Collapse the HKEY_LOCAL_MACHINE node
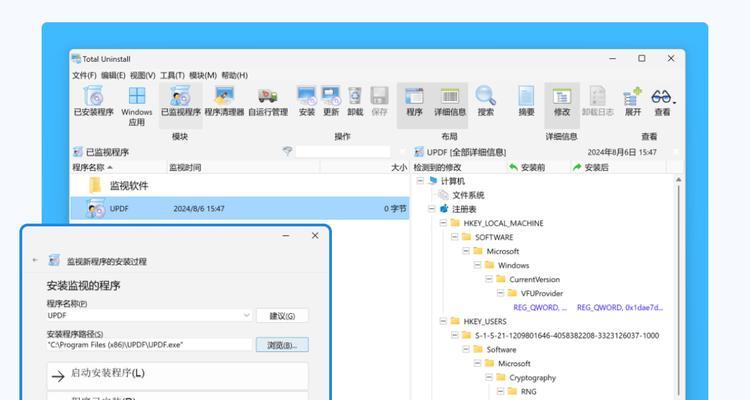This screenshot has width=750, height=400. coord(443,222)
